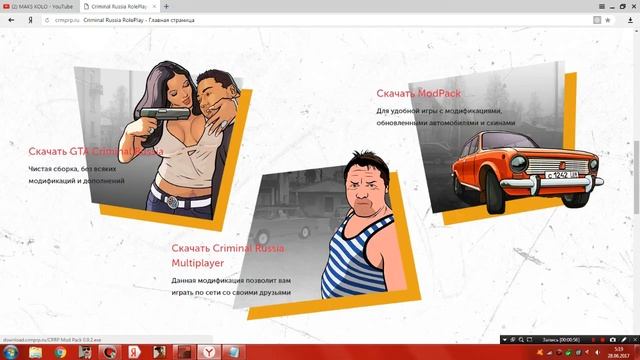640x360 pixels.
Task: Open the Windows Start button
Action: [11, 352]
